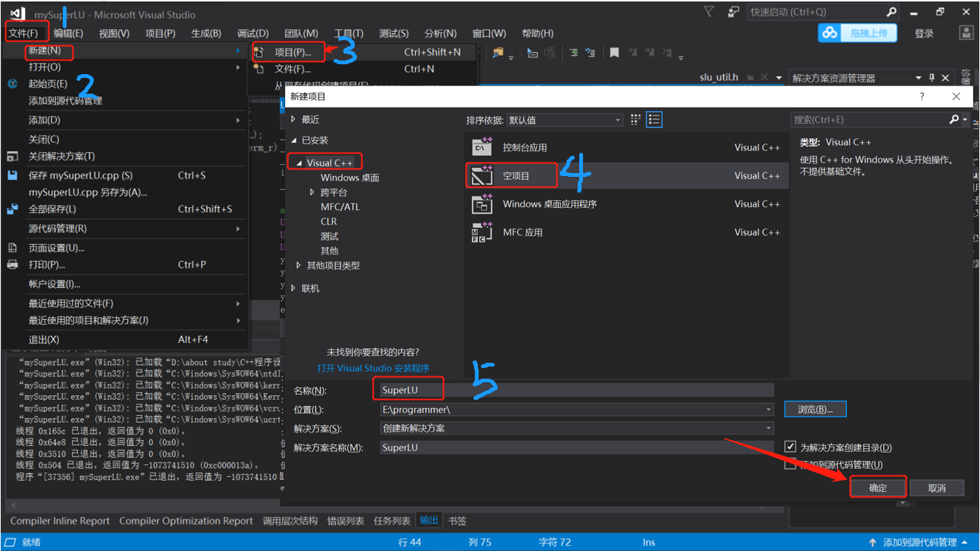Open the 调试(D) menu
Screen dimensions: 980x551
click(x=253, y=33)
